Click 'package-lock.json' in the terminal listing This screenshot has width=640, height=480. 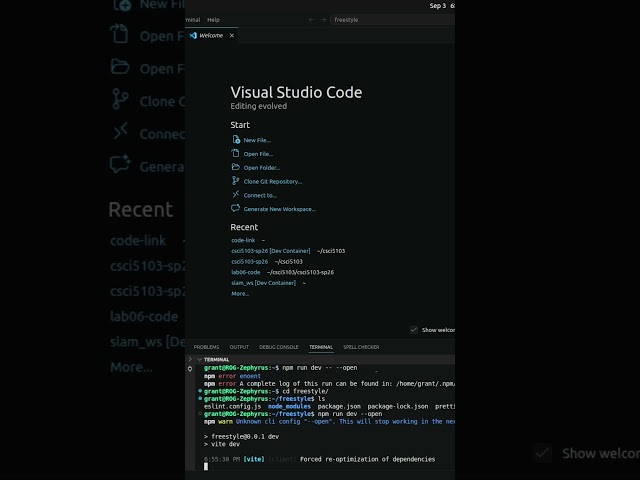398,407
